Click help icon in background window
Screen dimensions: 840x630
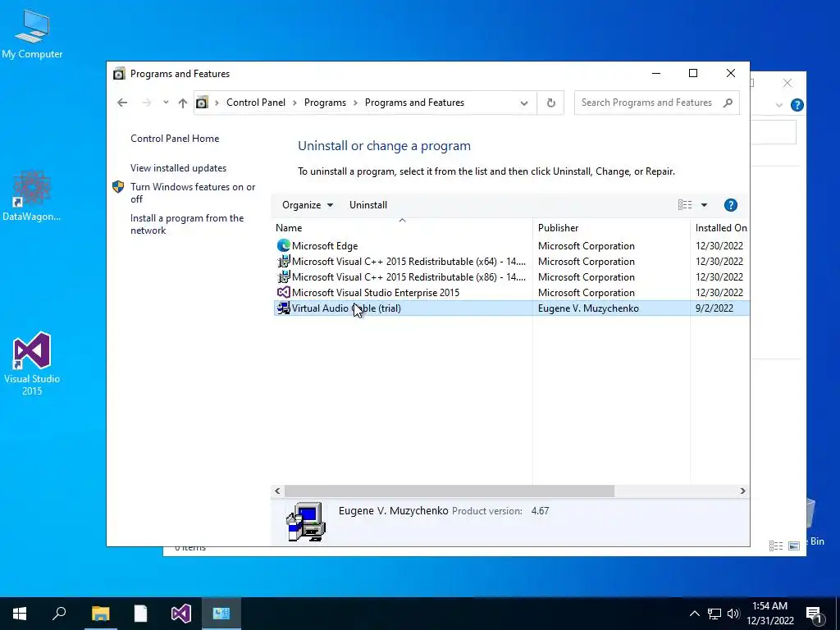[797, 105]
